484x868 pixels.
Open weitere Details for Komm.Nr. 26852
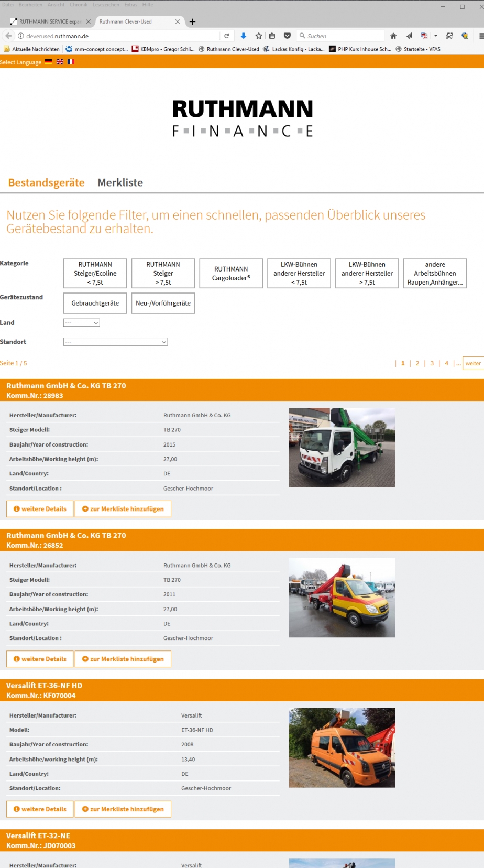40,659
